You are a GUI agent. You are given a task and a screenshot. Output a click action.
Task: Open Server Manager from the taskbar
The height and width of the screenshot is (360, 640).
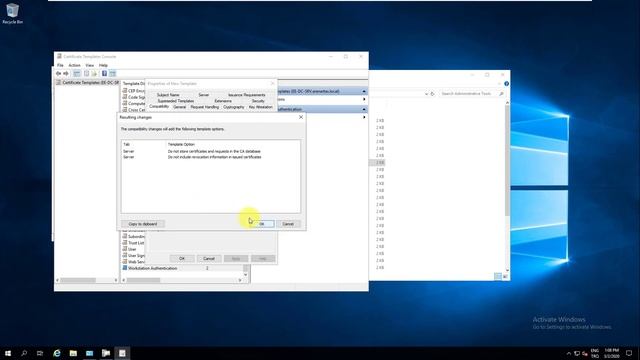pyautogui.click(x=89, y=353)
